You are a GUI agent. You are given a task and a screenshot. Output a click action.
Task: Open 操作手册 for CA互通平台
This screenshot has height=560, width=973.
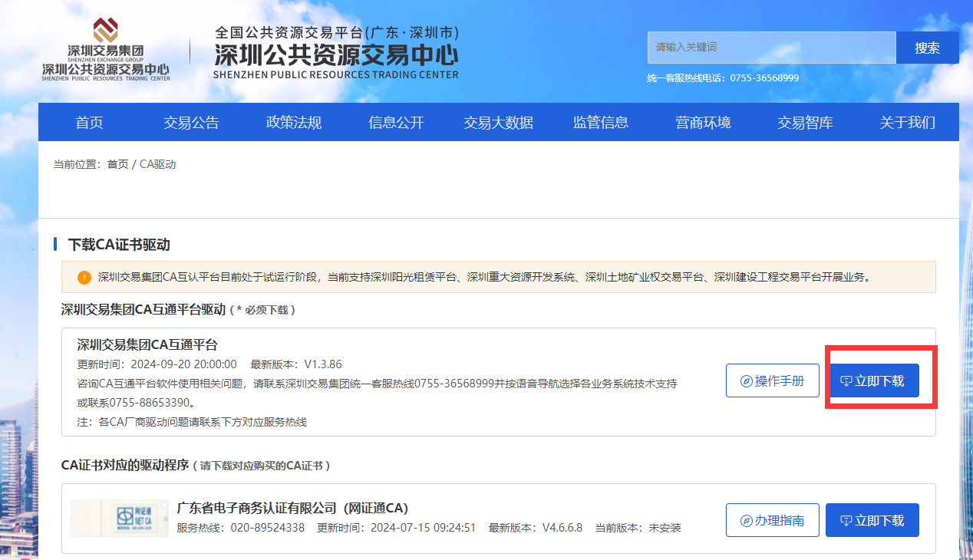[772, 380]
